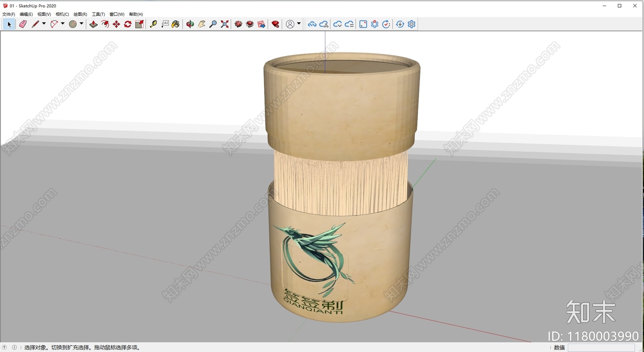644x352 pixels.
Task: Close the SketchUp window
Action: tap(635, 6)
